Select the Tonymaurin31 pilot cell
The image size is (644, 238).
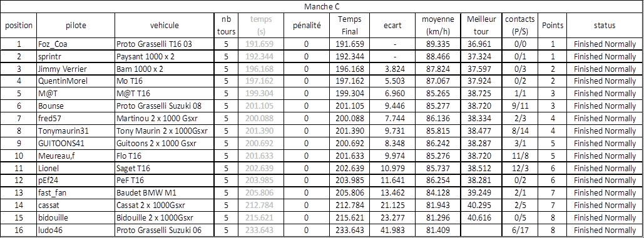tap(76, 131)
